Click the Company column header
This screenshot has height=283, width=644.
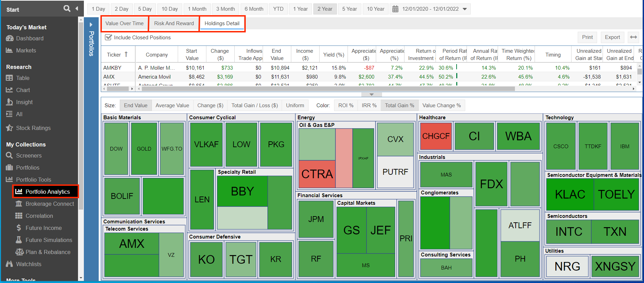157,54
